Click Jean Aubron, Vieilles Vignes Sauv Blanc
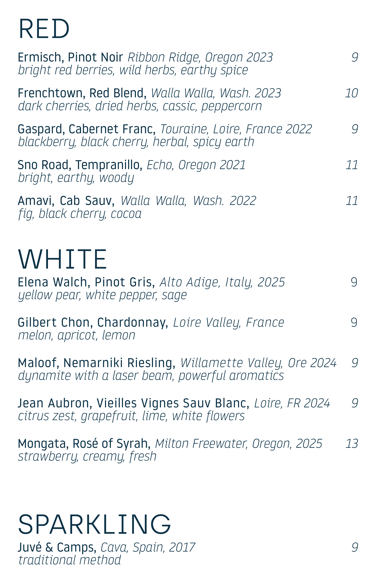The width and height of the screenshot is (369, 588). (x=133, y=403)
